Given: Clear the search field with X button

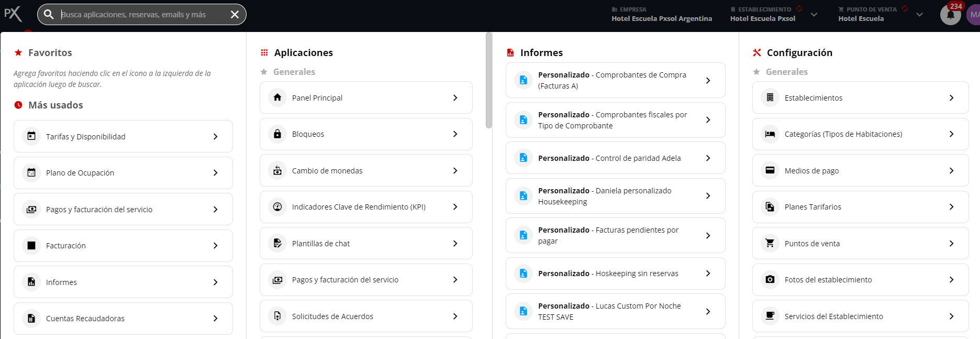Looking at the screenshot, I should point(235,15).
